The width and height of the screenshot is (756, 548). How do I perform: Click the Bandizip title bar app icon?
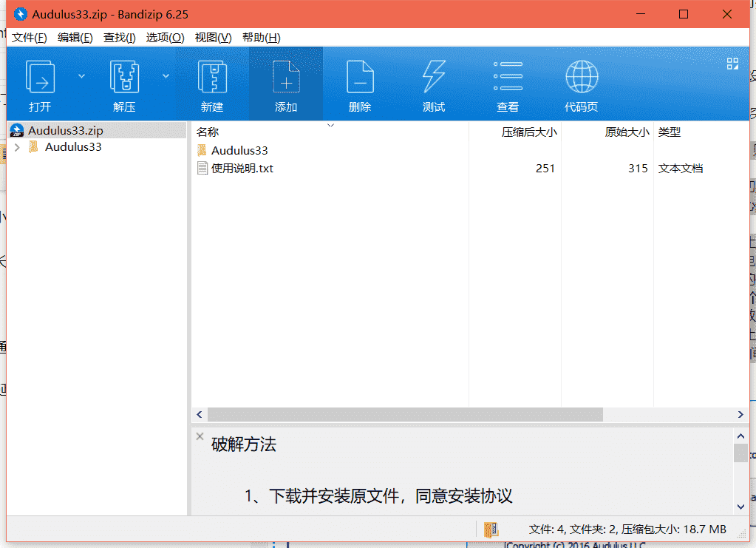pos(21,14)
